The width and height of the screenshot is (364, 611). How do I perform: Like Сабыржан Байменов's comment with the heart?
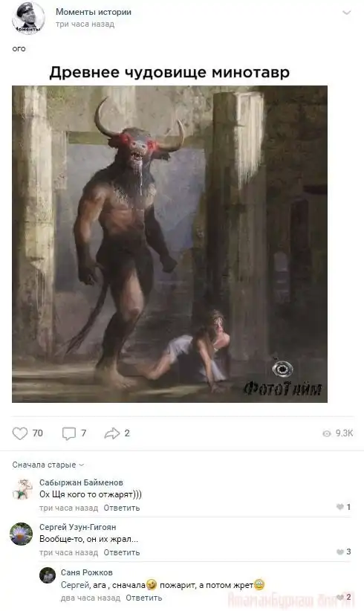(x=340, y=507)
